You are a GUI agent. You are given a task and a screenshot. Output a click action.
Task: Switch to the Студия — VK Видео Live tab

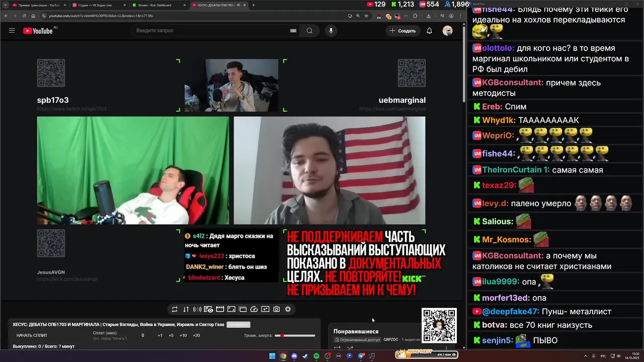tap(98, 5)
